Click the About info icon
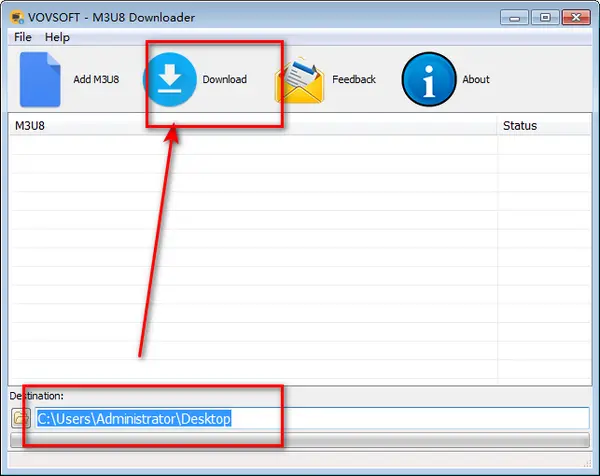 point(429,79)
